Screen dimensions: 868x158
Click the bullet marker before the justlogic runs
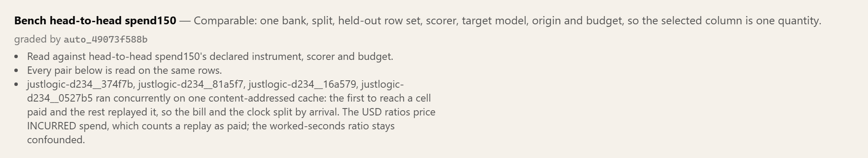pyautogui.click(x=16, y=85)
